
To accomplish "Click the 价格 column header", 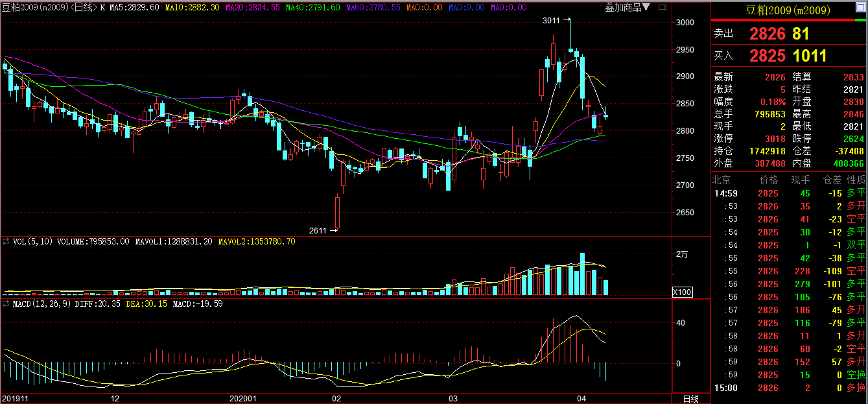I will tap(768, 180).
